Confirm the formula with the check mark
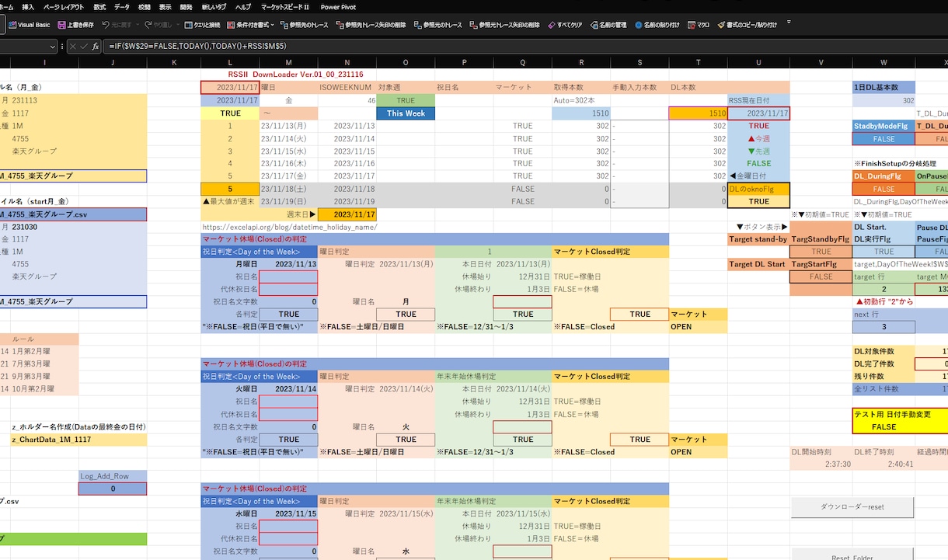The width and height of the screenshot is (948, 560). 84,47
